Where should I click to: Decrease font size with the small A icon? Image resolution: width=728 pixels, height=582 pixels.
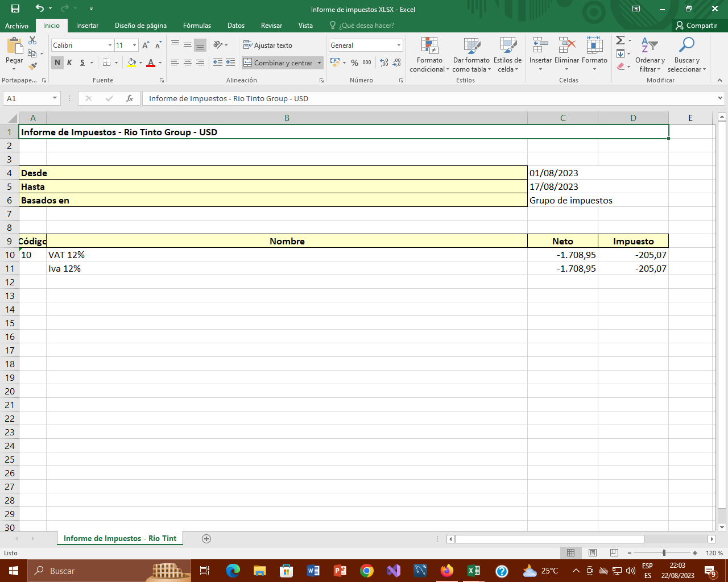(x=158, y=45)
